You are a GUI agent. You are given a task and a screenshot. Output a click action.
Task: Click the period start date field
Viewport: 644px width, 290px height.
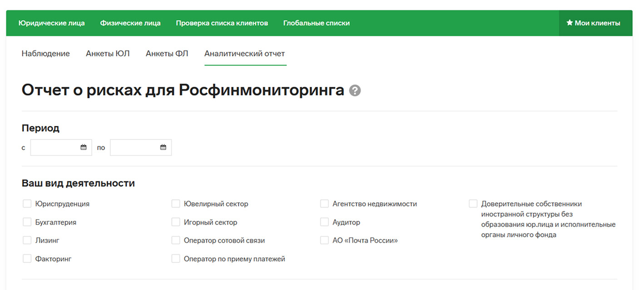(55, 147)
